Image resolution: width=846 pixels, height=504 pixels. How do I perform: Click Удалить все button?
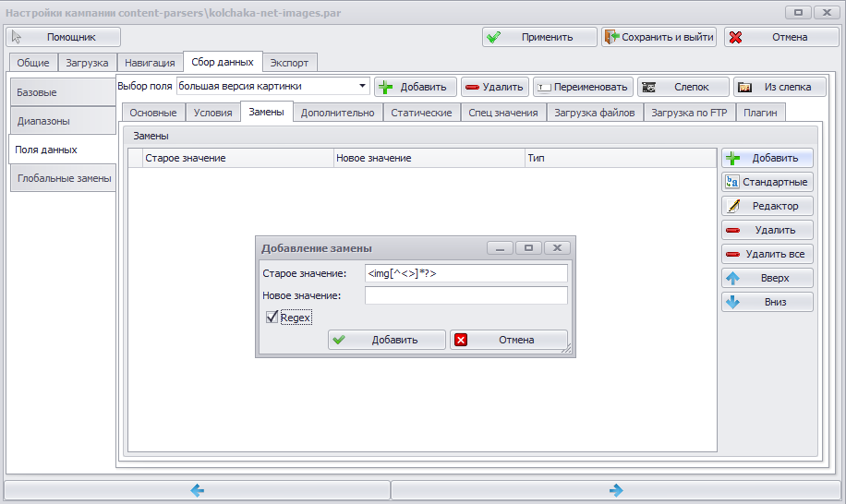[767, 254]
